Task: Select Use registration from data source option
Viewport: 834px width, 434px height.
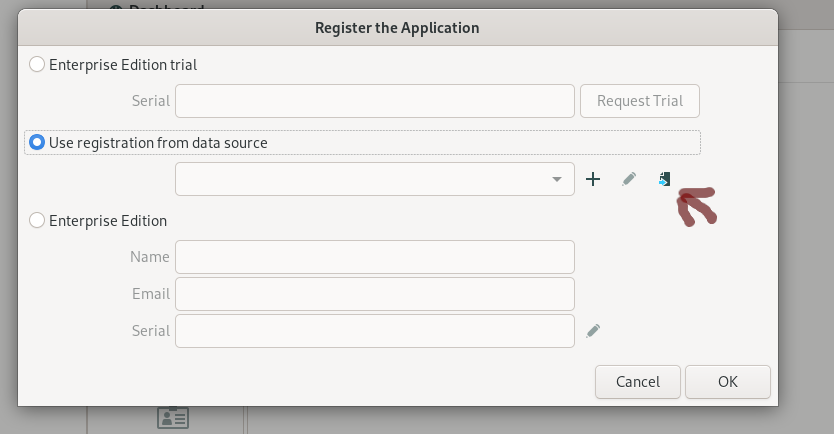Action: coord(37,143)
